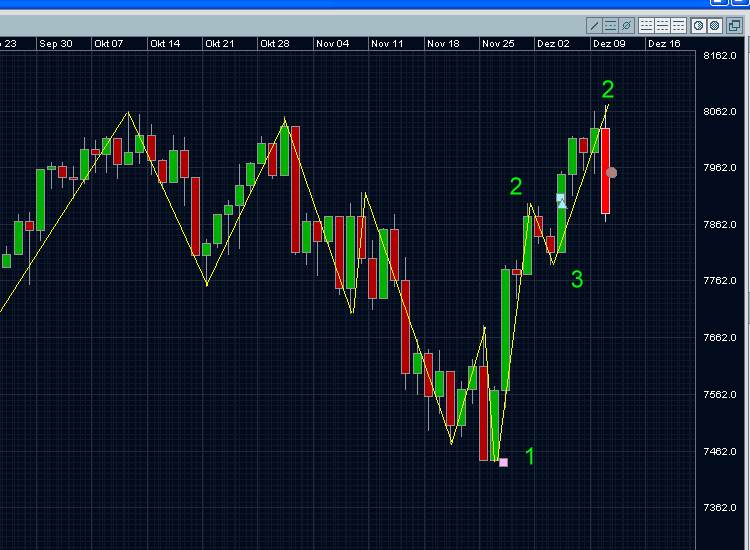The width and height of the screenshot is (750, 550).
Task: Click the 7862.0 price axis value
Action: coord(719,224)
